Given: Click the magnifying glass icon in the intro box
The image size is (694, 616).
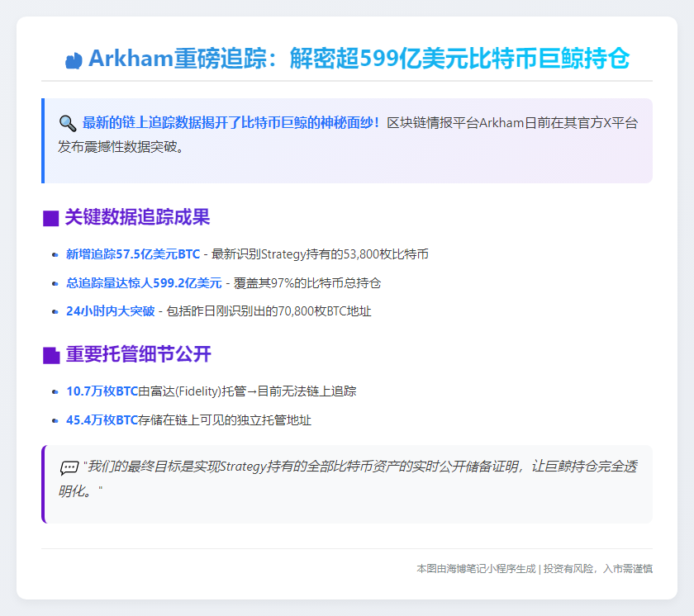Looking at the screenshot, I should click(x=68, y=123).
